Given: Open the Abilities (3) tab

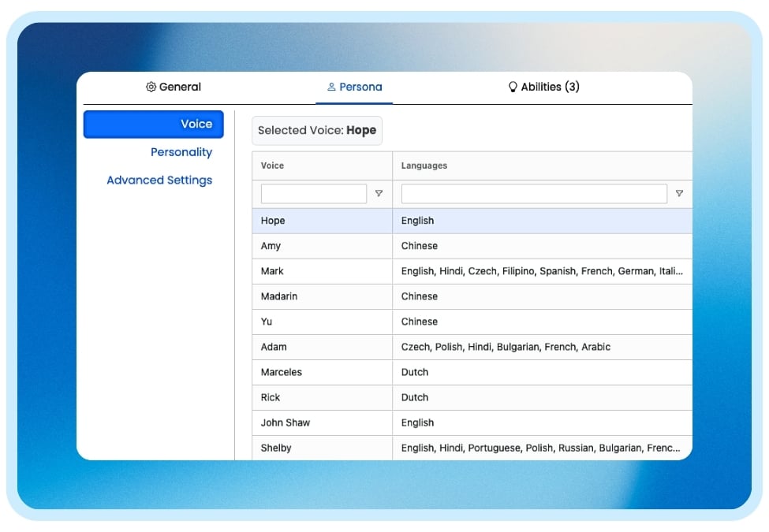Looking at the screenshot, I should (x=543, y=87).
